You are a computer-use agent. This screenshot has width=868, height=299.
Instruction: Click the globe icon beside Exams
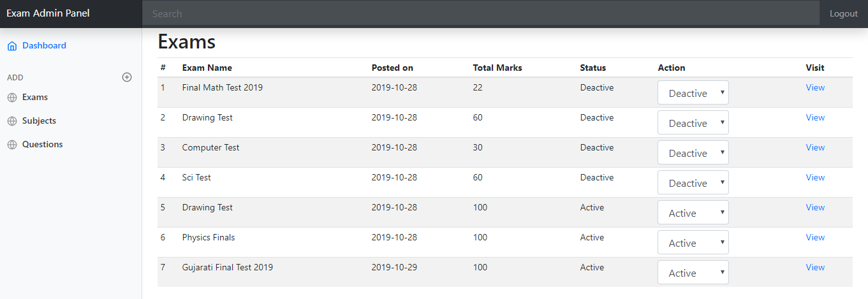pyautogui.click(x=11, y=98)
